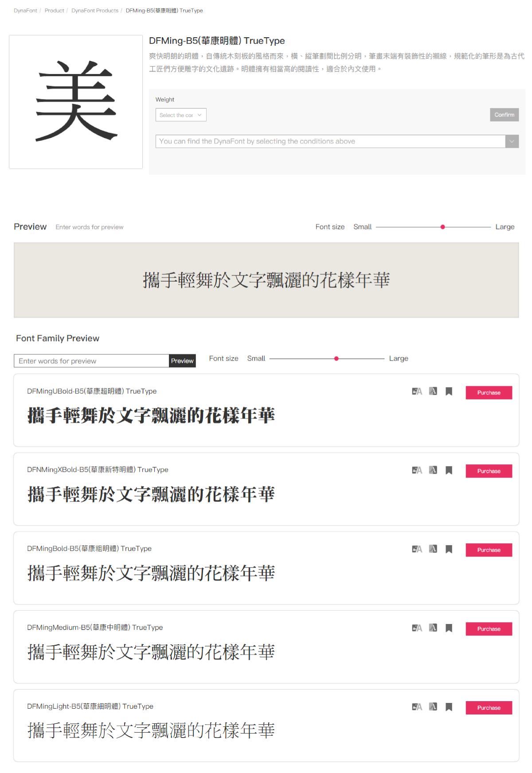Click DFNMingXBold-B5 sample text line

151,494
